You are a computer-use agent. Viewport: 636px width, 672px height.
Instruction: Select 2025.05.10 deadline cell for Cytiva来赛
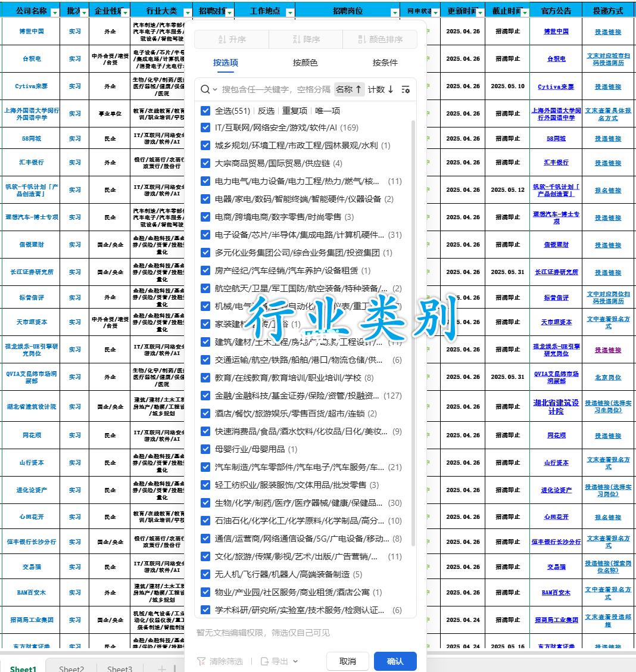point(507,86)
